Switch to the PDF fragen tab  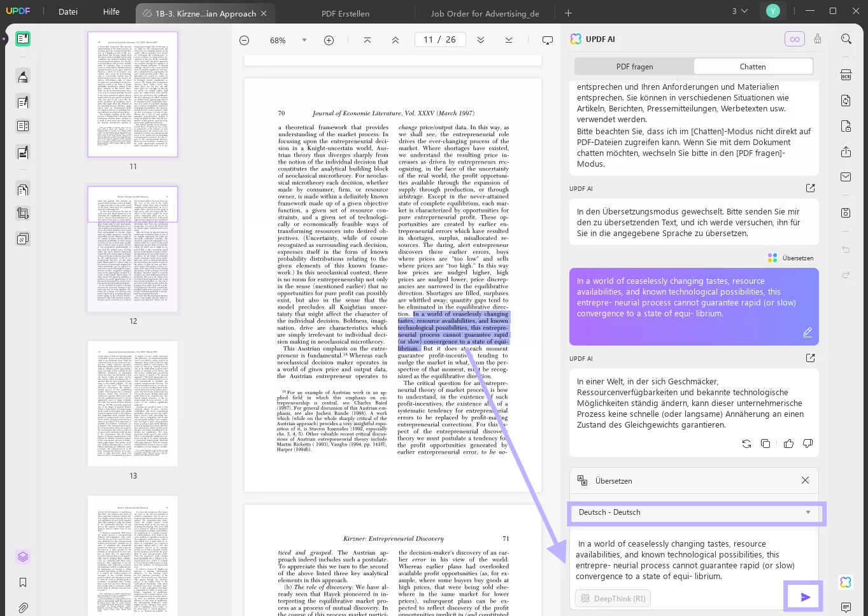[634, 66]
